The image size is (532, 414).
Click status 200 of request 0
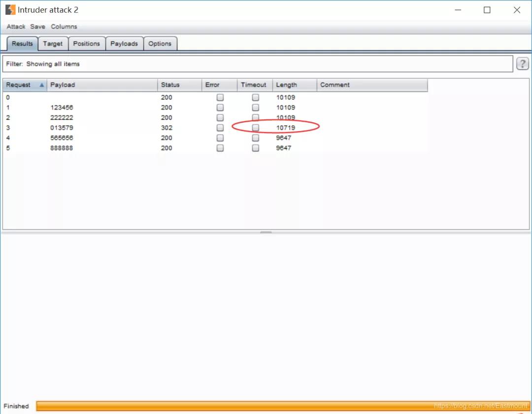click(166, 98)
